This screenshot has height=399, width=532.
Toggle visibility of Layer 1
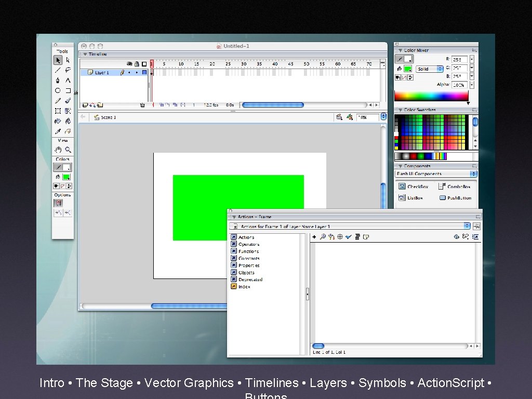tap(129, 72)
